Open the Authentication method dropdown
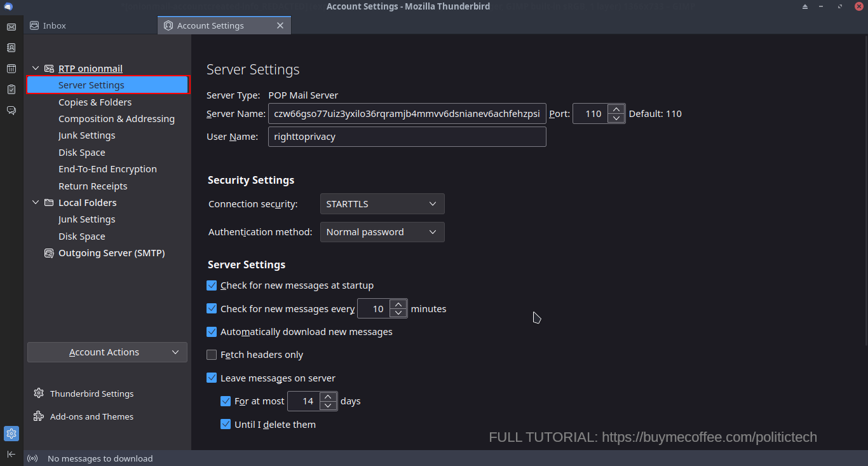 coord(382,232)
